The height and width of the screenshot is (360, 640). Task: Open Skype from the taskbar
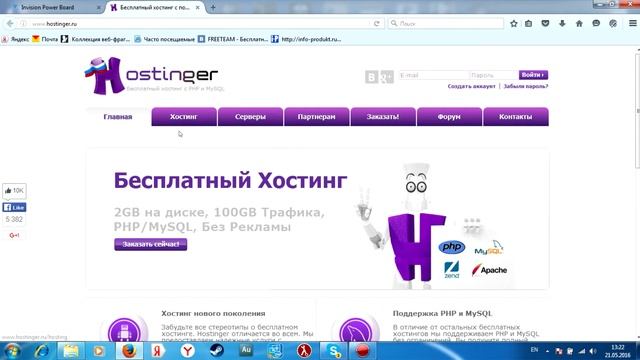(333, 351)
